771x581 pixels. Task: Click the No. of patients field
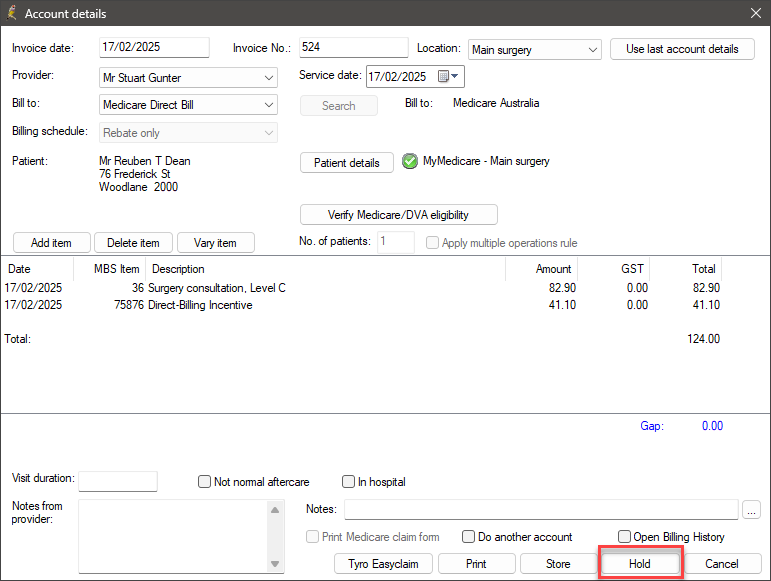(396, 242)
